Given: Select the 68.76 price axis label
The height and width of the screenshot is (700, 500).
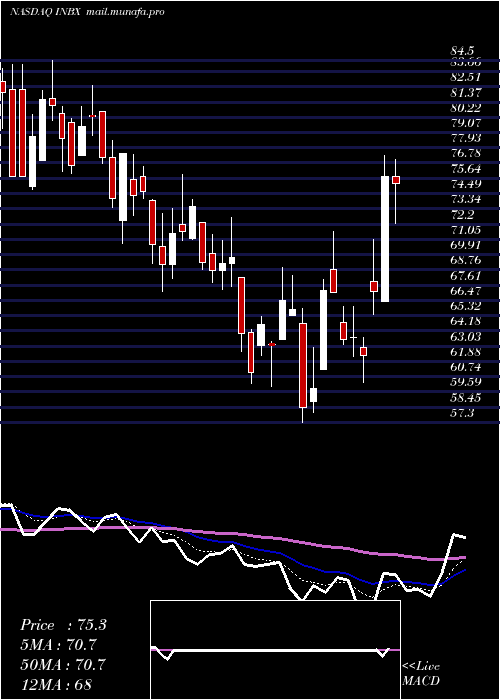Looking at the screenshot, I should [x=465, y=260].
